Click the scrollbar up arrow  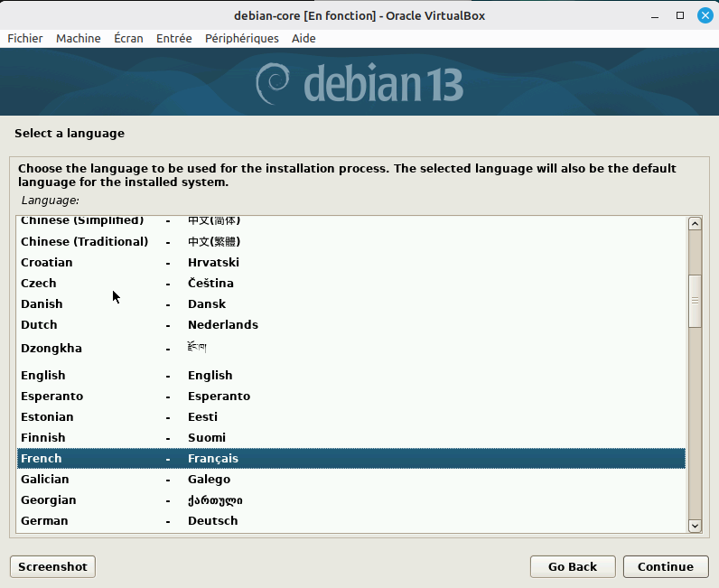click(x=695, y=224)
